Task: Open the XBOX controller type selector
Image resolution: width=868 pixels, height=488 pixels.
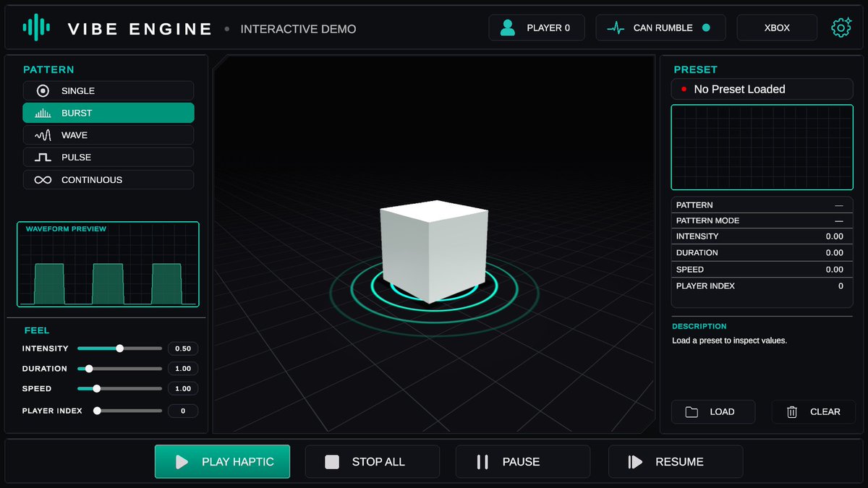Action: click(777, 27)
